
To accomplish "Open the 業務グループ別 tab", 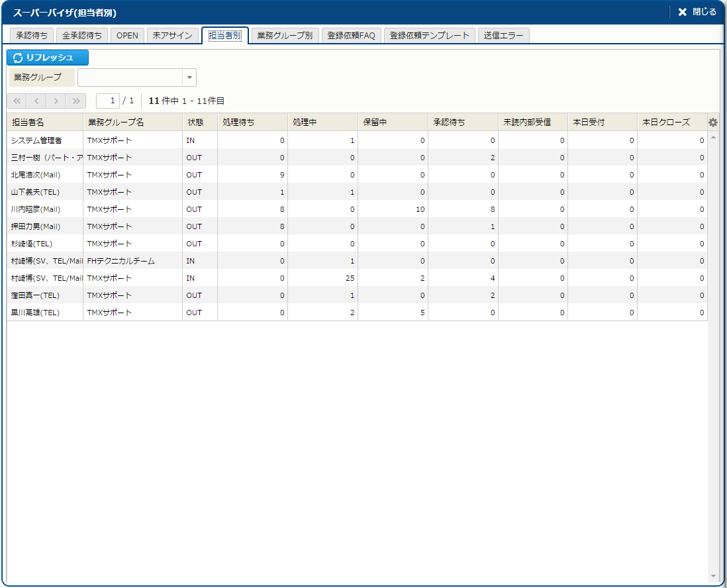I will [285, 36].
